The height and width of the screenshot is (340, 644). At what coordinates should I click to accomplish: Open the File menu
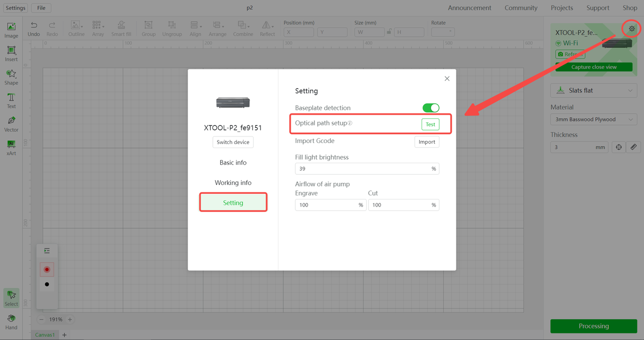[41, 8]
